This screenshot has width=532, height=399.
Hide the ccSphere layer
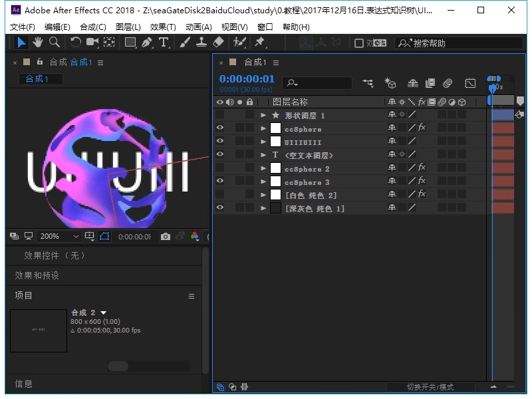coord(220,128)
